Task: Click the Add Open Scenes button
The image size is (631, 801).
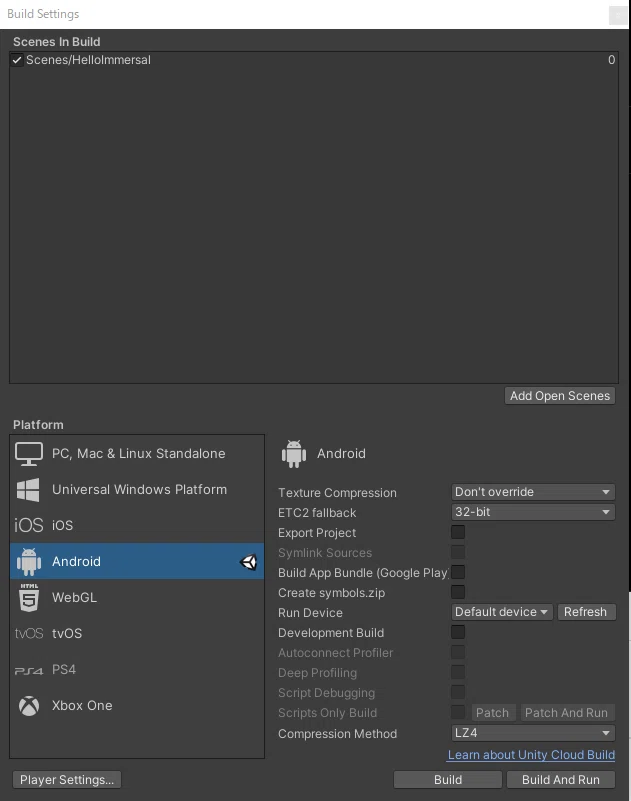Action: [x=560, y=396]
